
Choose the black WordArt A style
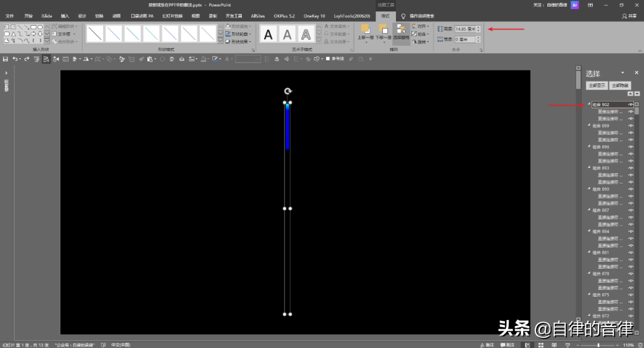point(268,35)
